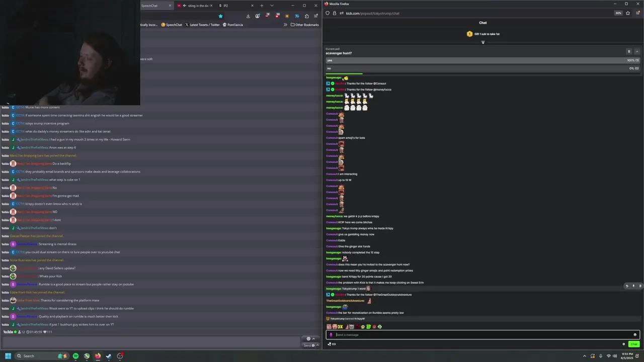Screen dimensions: 644x362
Task: Click the SpeechChat Send button
Action: (309, 345)
